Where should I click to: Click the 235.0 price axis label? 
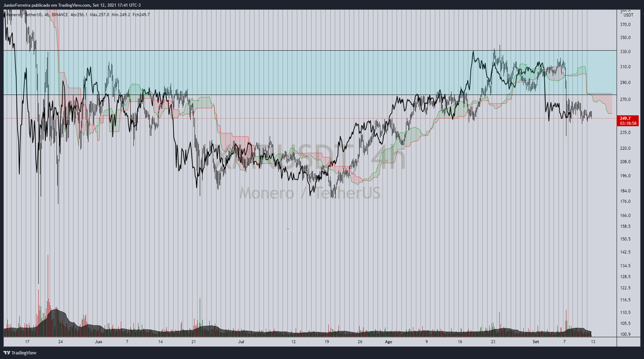625,133
